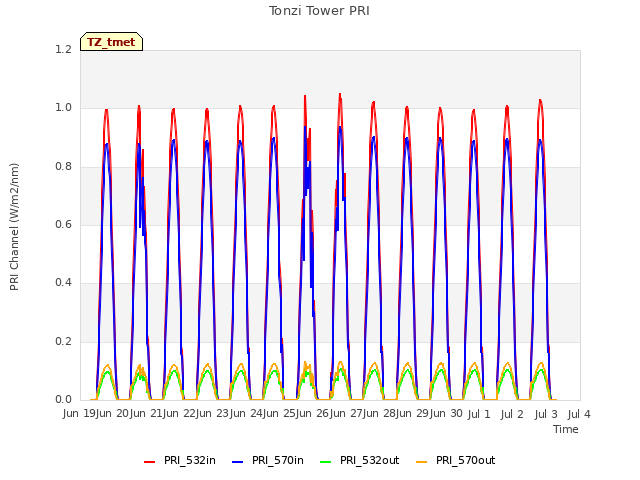
Task: Click the jagged blue peak near Jun 26
Action: [305, 129]
